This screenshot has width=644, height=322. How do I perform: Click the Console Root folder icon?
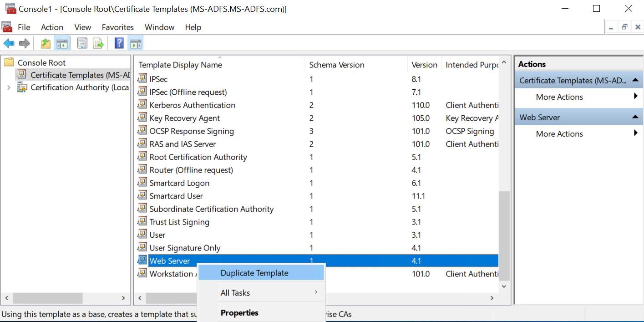pyautogui.click(x=9, y=62)
